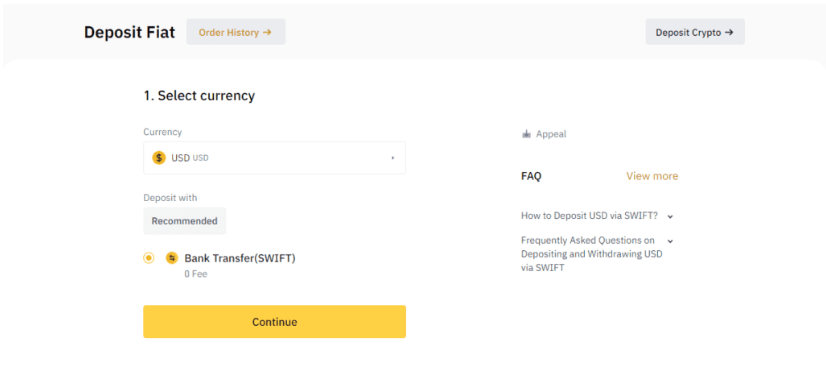Click the Appeal megaphone icon

(x=526, y=134)
